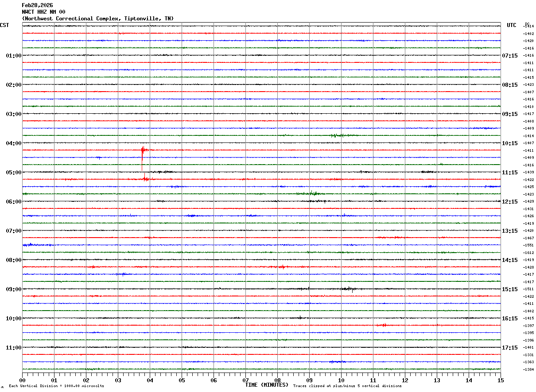536x392 pixels.
Task: Click the 07:15 UTC time label
Action: tap(510, 56)
